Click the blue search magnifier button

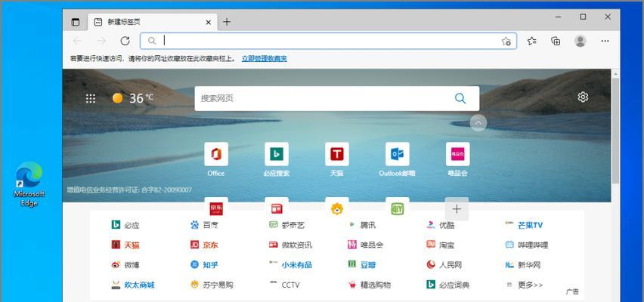click(x=460, y=98)
